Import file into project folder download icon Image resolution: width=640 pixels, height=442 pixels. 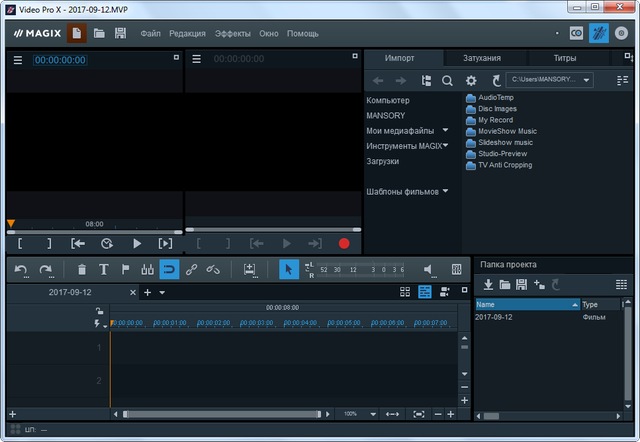pyautogui.click(x=488, y=284)
